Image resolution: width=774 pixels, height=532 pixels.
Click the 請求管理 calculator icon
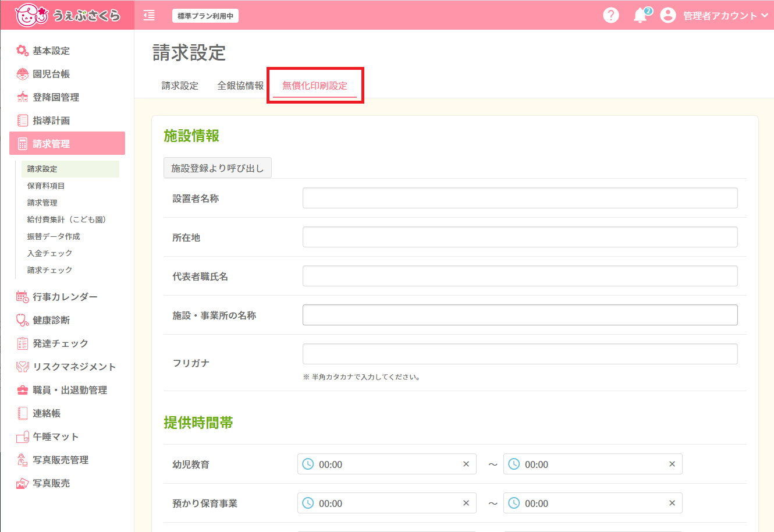pyautogui.click(x=23, y=144)
